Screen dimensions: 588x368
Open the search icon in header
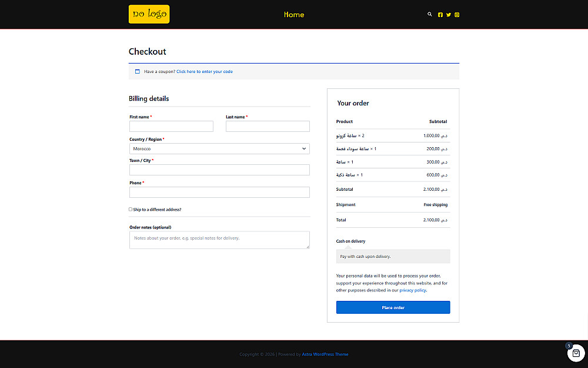(430, 14)
